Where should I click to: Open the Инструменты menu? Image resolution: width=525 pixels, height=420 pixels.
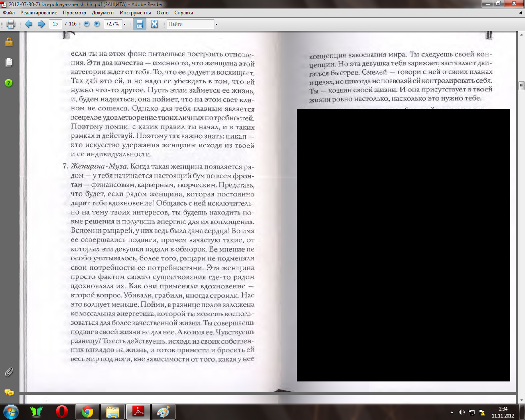pos(135,13)
